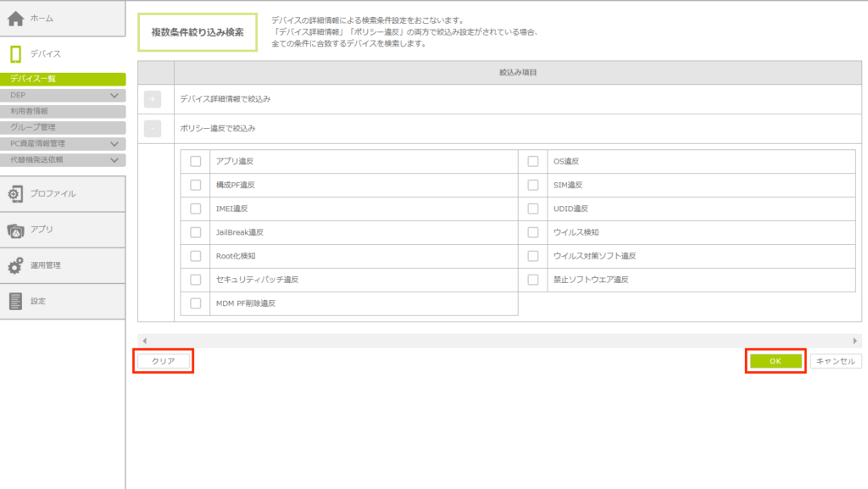
Task: Click the Operation Management gears icon
Action: pos(15,265)
